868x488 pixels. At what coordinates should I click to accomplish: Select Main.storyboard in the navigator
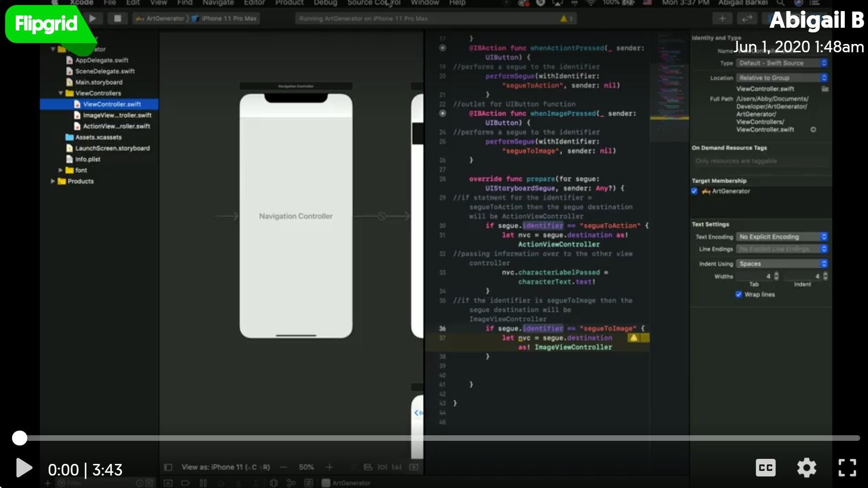(99, 82)
